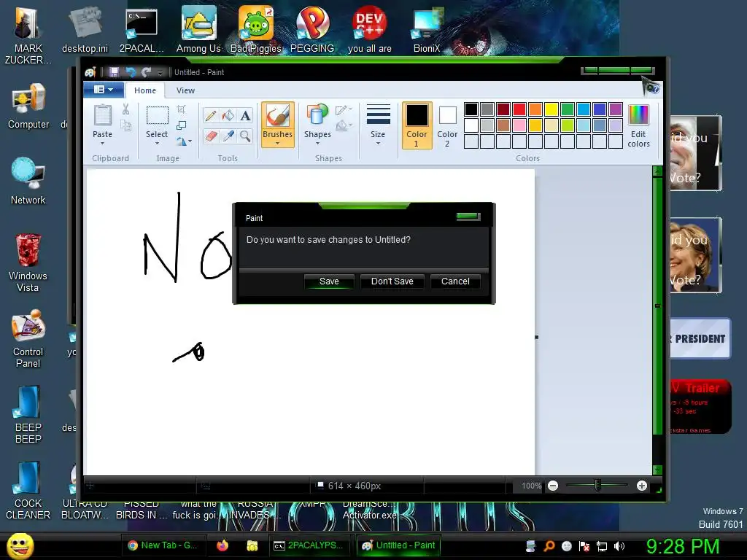Click the Save button in dialog
The width and height of the screenshot is (747, 560).
[x=329, y=281]
